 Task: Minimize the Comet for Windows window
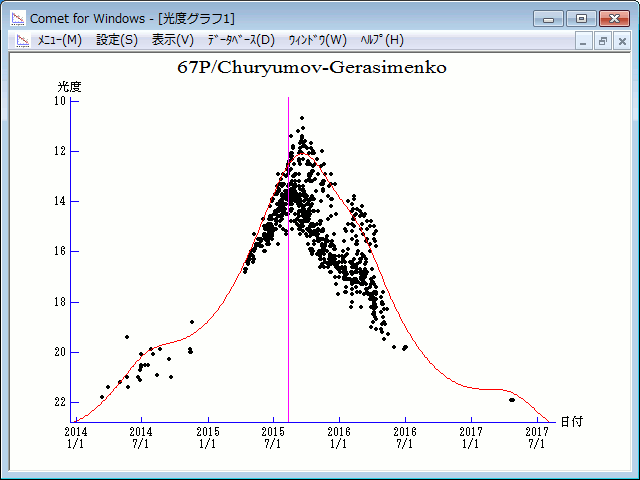tap(548, 19)
